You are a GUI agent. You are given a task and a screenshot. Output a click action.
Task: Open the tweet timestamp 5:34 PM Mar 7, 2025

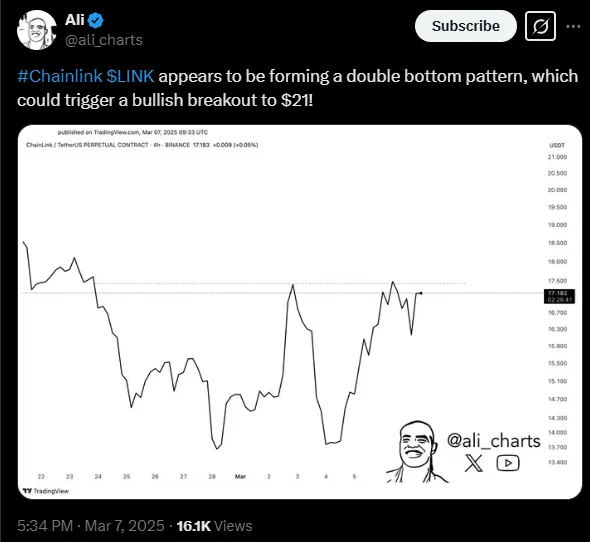[91, 525]
